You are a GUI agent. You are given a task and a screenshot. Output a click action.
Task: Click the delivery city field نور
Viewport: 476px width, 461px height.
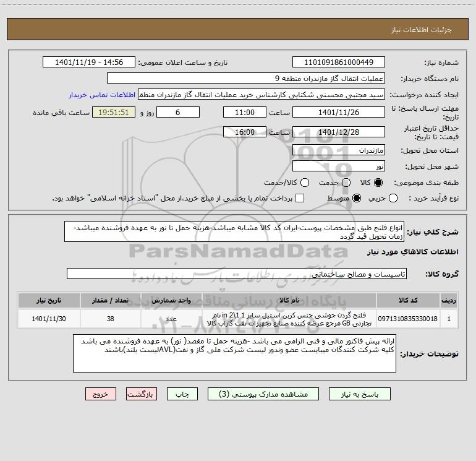click(x=339, y=166)
